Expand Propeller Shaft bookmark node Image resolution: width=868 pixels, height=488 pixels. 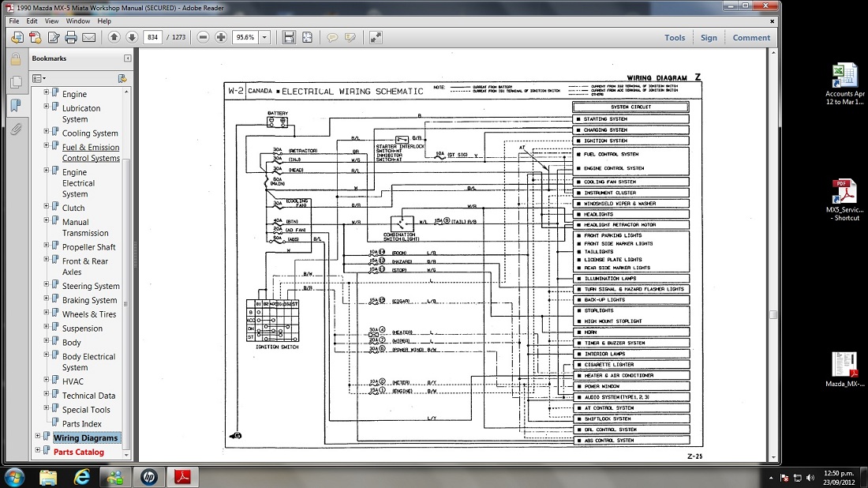(x=47, y=246)
